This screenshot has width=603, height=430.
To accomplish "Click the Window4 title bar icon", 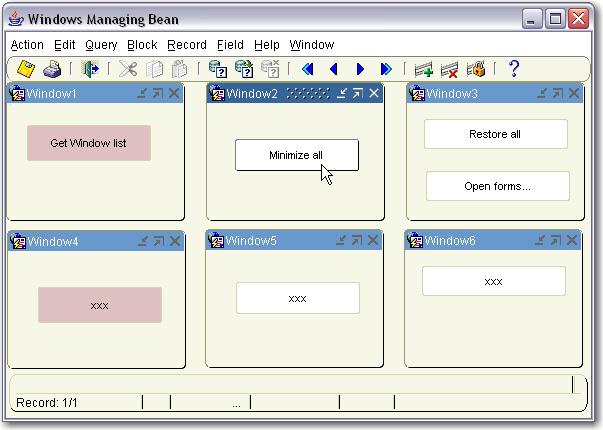I will click(x=18, y=241).
